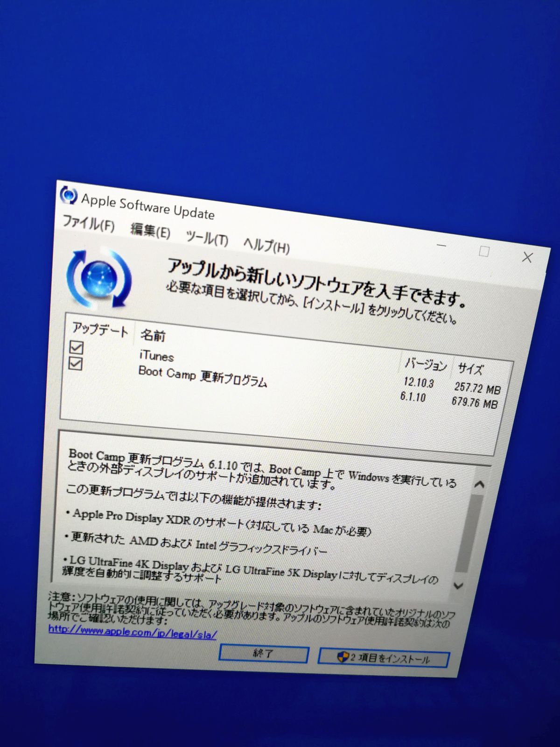
Task: Click the 2 項目をインストール button
Action: click(384, 658)
